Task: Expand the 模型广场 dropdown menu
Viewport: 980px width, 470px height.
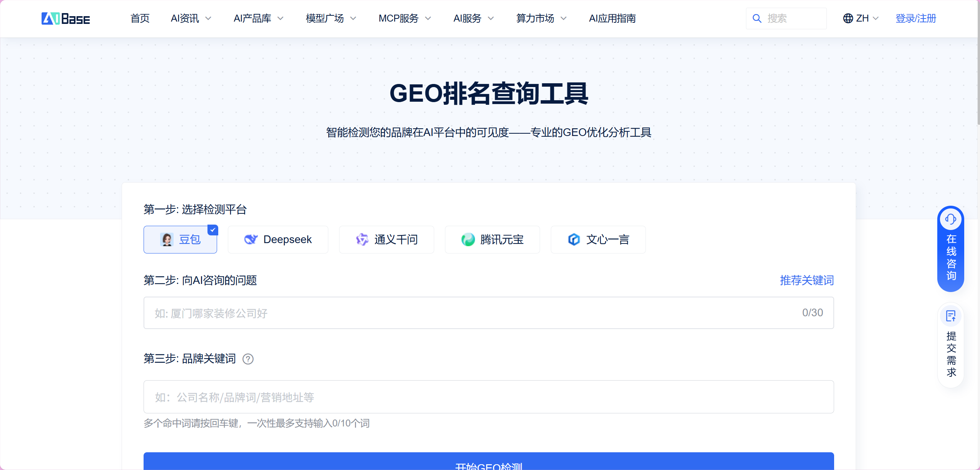Action: 331,18
